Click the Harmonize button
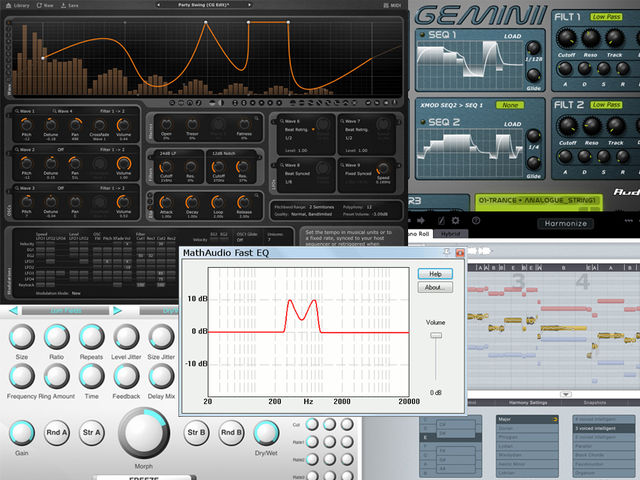Viewport: 640px width, 480px height. point(565,224)
